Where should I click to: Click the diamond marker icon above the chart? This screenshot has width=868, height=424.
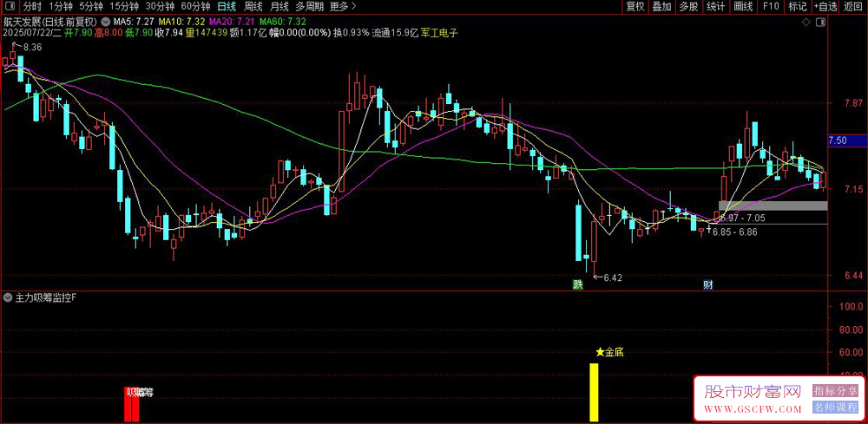(x=806, y=23)
